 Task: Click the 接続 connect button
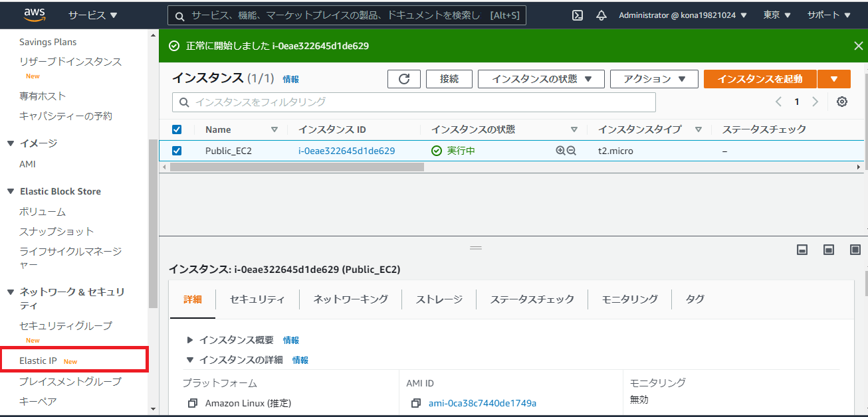coord(449,79)
